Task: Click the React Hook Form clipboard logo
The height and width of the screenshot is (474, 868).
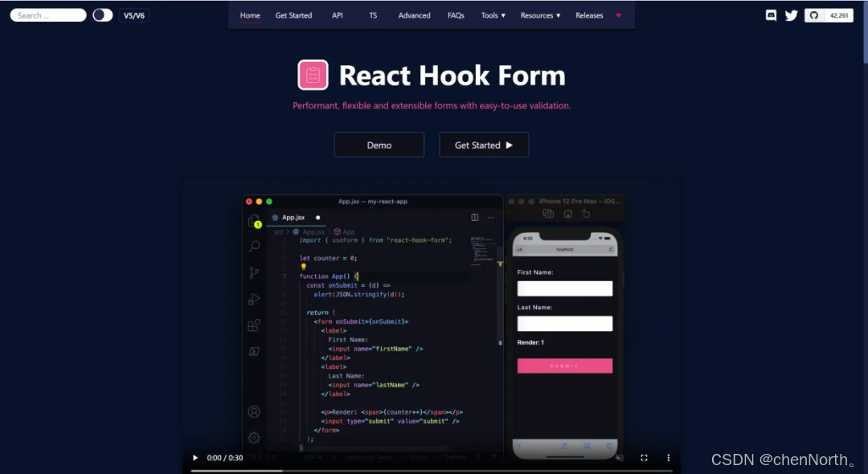Action: (x=313, y=75)
